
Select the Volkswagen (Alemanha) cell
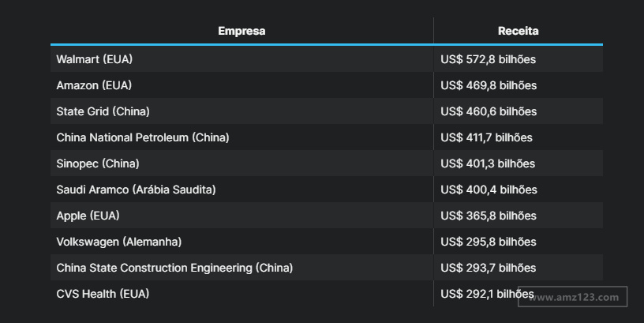point(119,242)
